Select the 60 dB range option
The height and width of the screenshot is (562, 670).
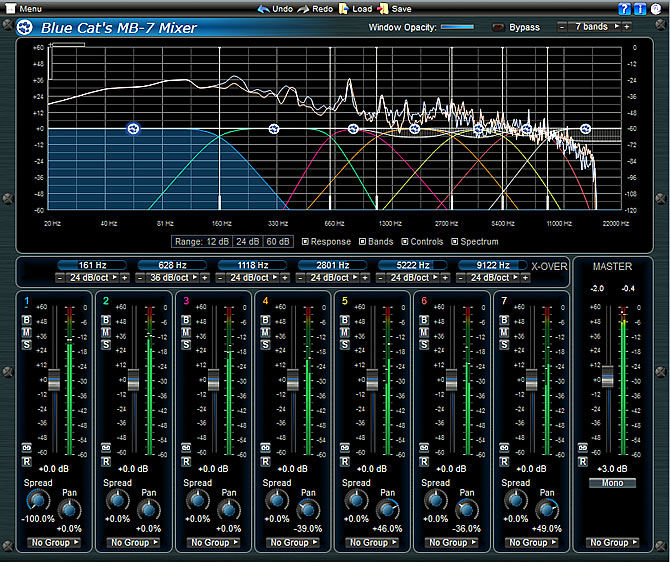278,241
